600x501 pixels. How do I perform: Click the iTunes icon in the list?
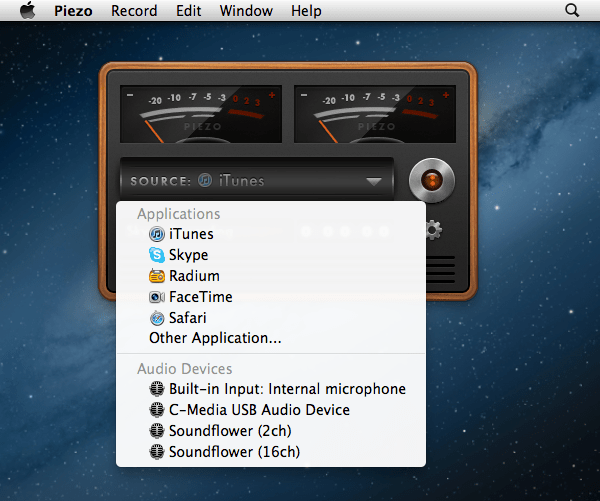[x=157, y=234]
